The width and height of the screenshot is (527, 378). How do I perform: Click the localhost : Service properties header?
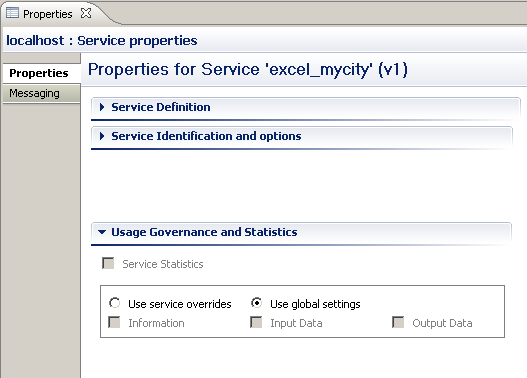click(102, 40)
